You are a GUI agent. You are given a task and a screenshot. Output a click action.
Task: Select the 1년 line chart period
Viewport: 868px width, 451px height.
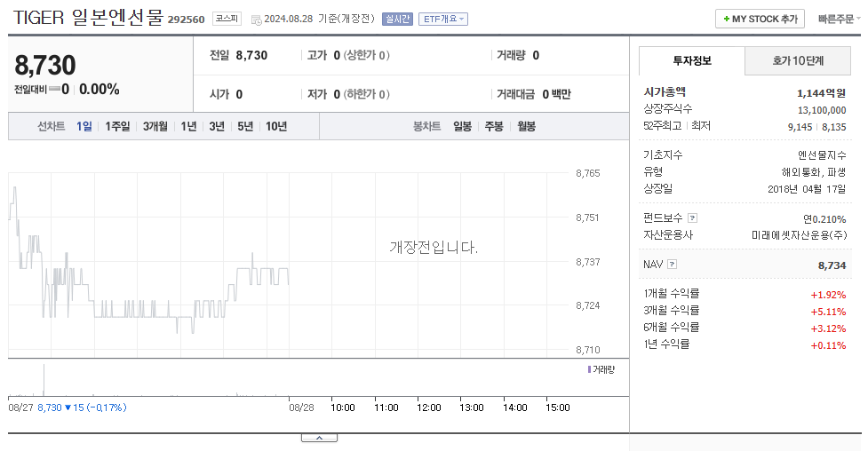tap(188, 126)
